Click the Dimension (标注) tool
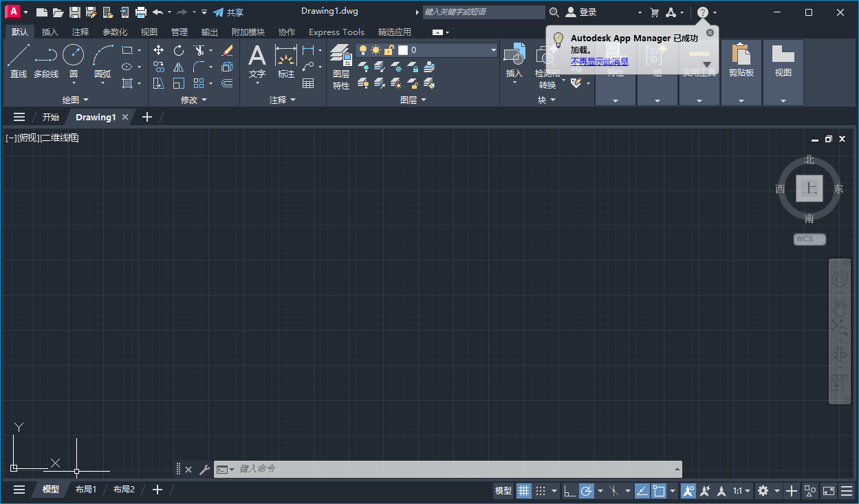 click(286, 60)
